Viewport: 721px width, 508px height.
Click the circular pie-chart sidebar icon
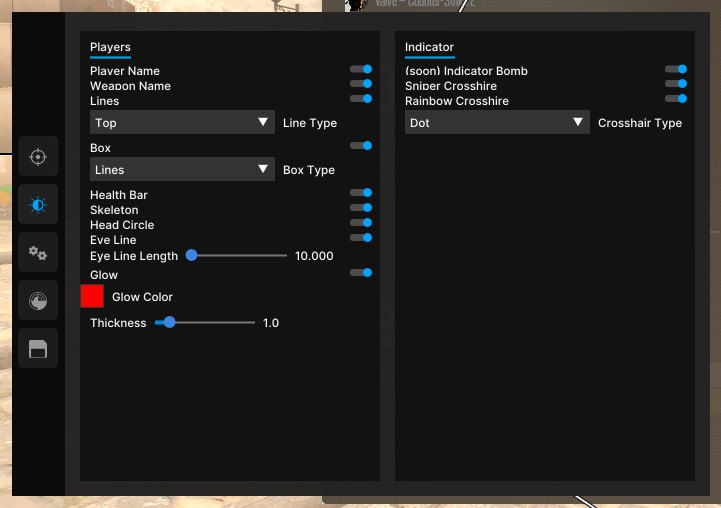tap(38, 300)
